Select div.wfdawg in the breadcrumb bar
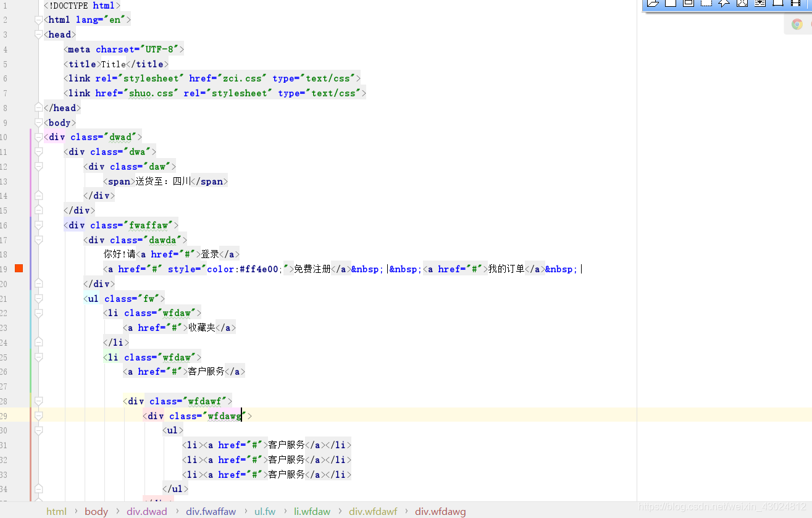Image resolution: width=812 pixels, height=518 pixels. (440, 511)
